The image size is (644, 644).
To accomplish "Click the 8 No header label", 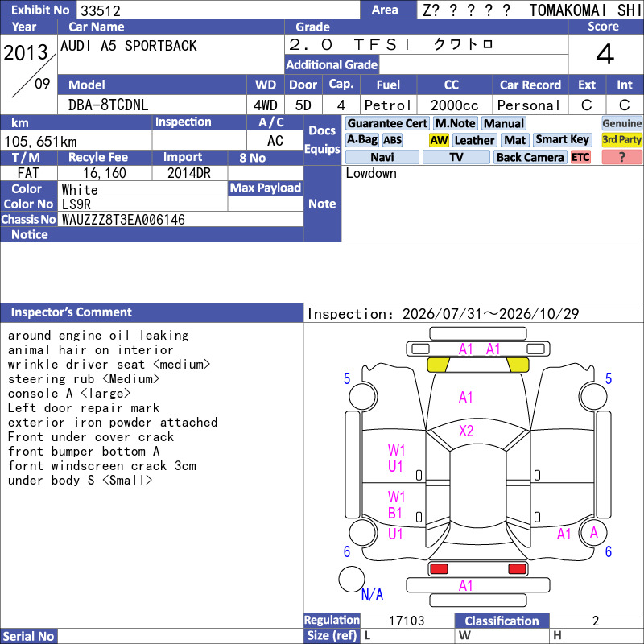I will tap(252, 158).
